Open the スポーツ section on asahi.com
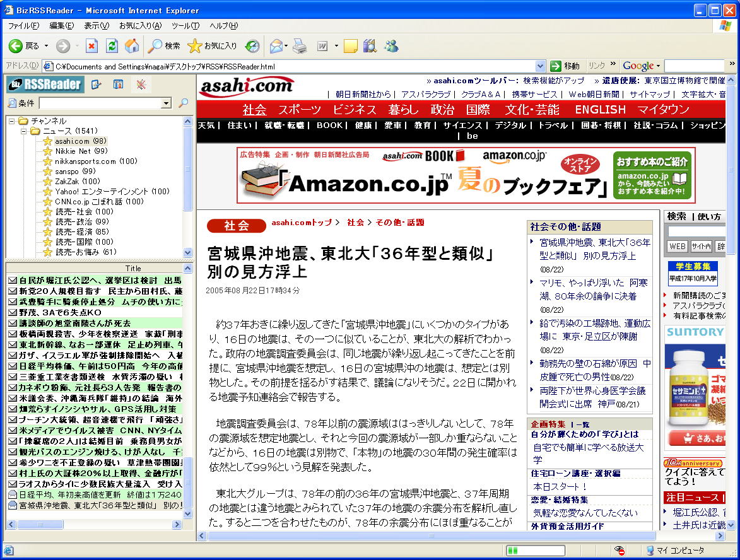The width and height of the screenshot is (740, 560). (299, 110)
